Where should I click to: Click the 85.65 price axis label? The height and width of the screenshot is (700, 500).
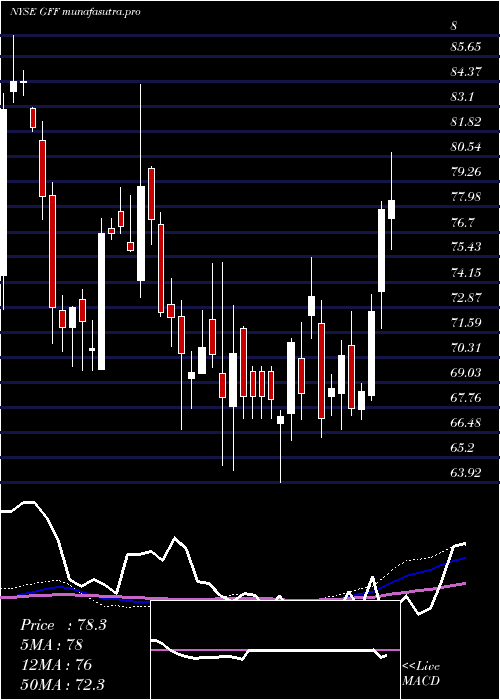tap(466, 46)
